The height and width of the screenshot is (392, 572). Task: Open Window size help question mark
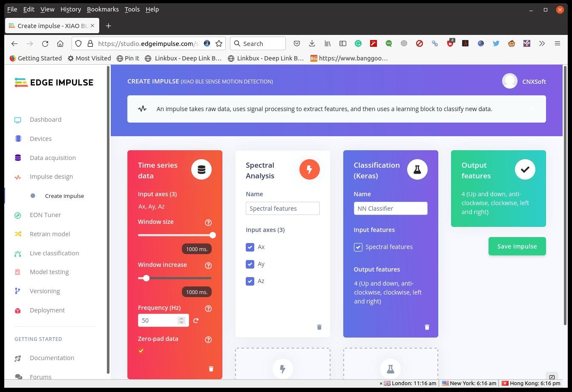click(x=208, y=223)
